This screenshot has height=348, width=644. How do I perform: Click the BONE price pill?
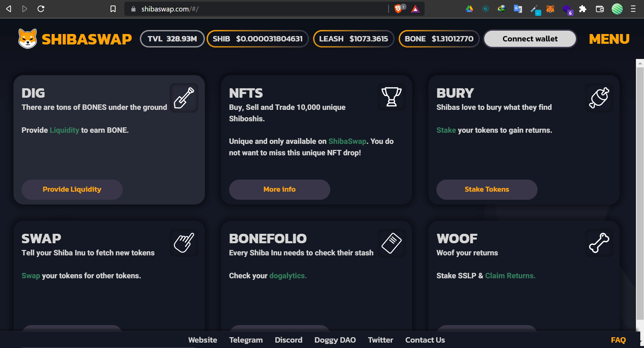(x=439, y=39)
